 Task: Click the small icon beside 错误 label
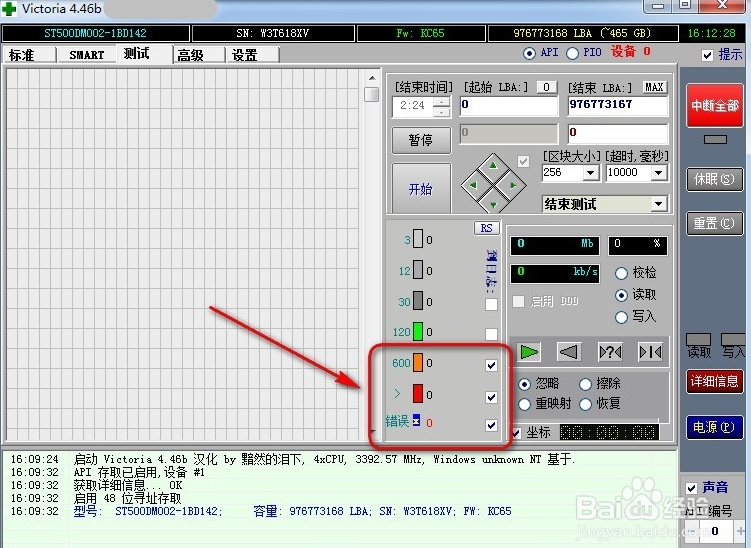coord(416,420)
